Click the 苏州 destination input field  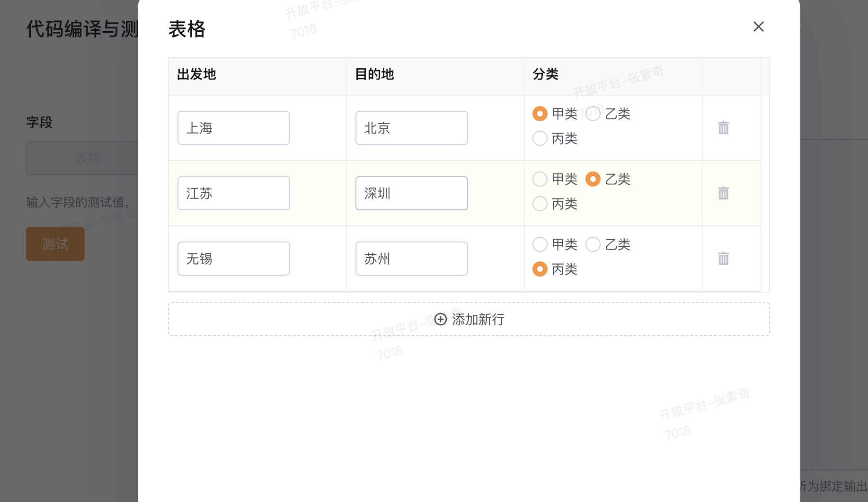[x=412, y=259]
